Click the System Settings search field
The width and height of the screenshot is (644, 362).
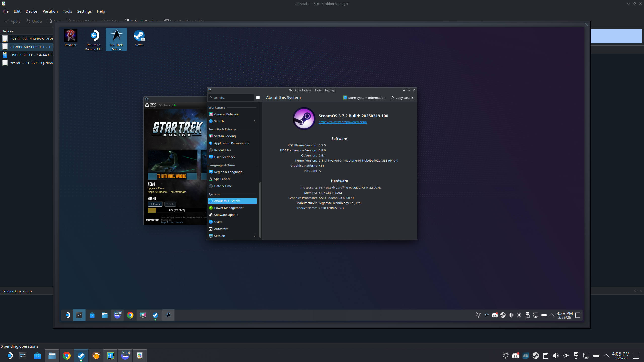coord(231,98)
